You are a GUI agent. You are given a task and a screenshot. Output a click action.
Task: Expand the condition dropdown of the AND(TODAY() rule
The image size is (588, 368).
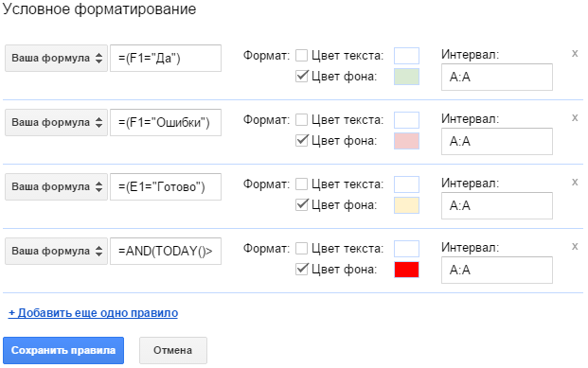56,251
